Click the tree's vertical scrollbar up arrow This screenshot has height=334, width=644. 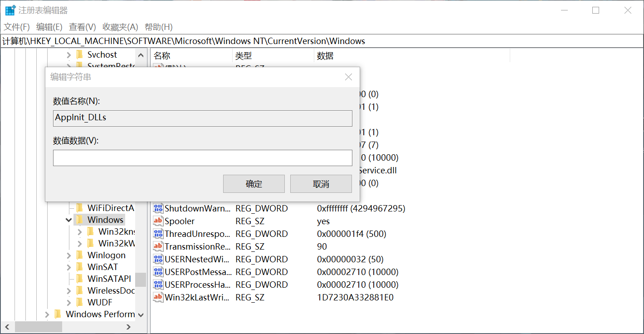(141, 55)
